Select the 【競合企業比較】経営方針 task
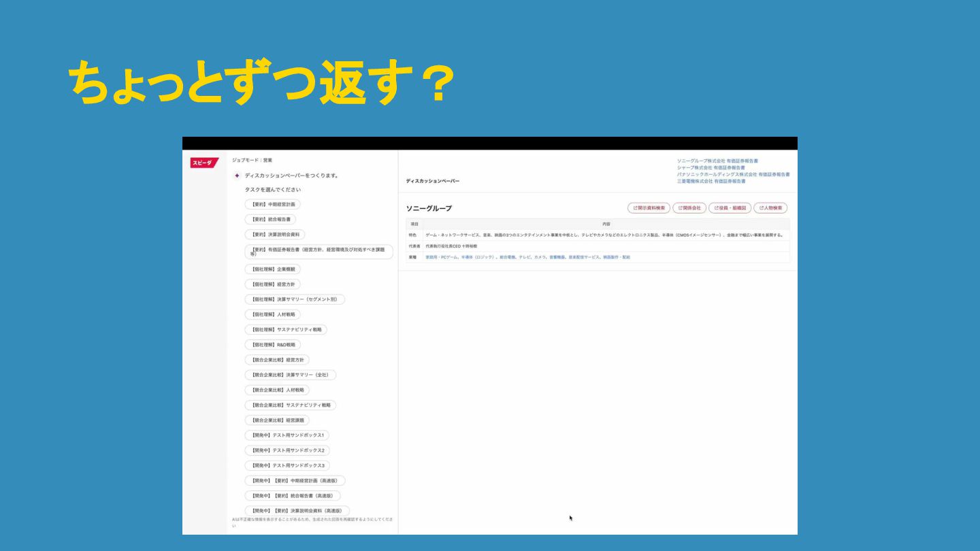 click(x=277, y=360)
